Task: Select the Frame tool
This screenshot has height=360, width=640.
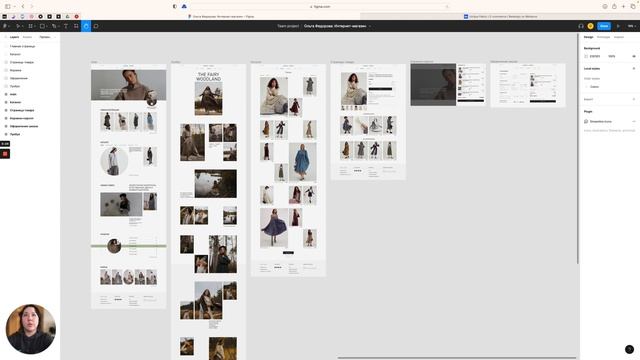Action: [30, 26]
